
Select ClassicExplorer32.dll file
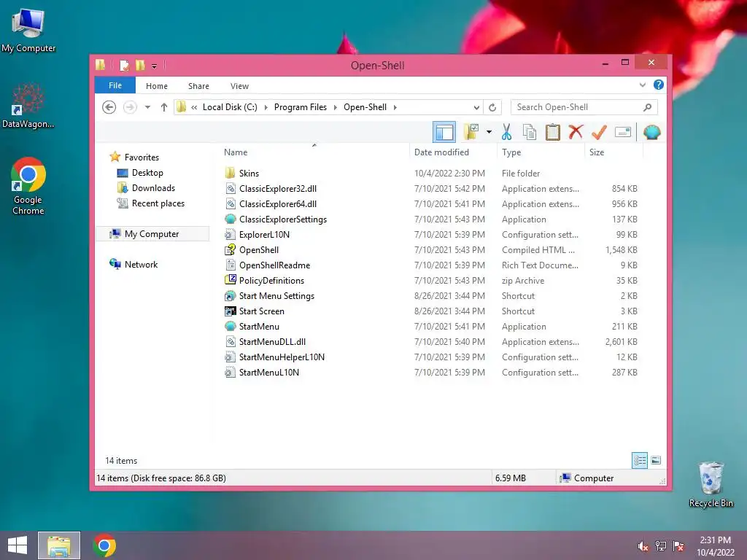pyautogui.click(x=278, y=189)
